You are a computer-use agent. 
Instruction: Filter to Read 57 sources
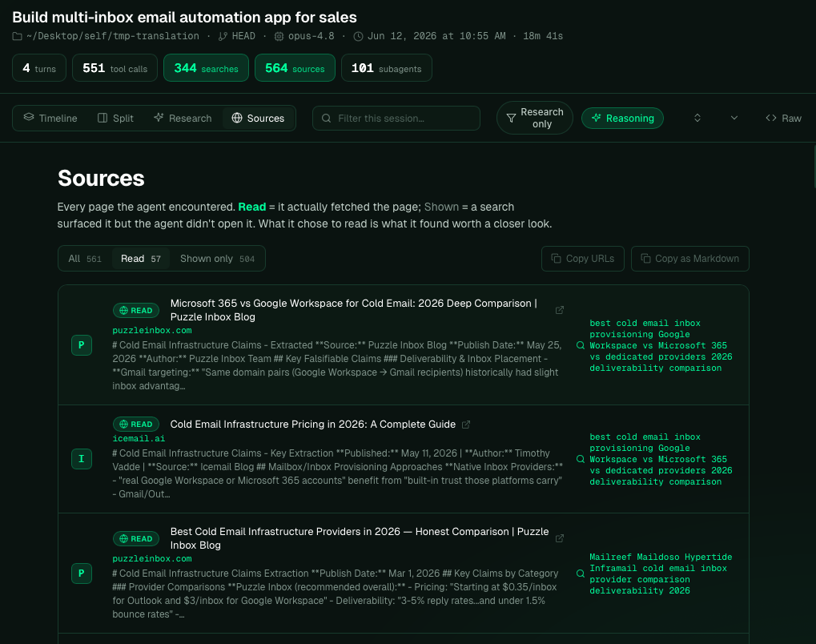point(141,259)
